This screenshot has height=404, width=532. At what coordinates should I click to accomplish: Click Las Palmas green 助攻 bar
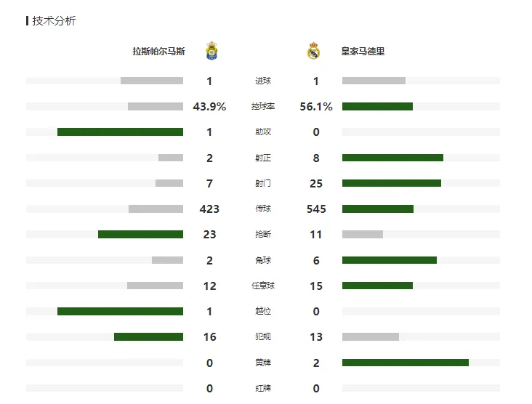(120, 132)
